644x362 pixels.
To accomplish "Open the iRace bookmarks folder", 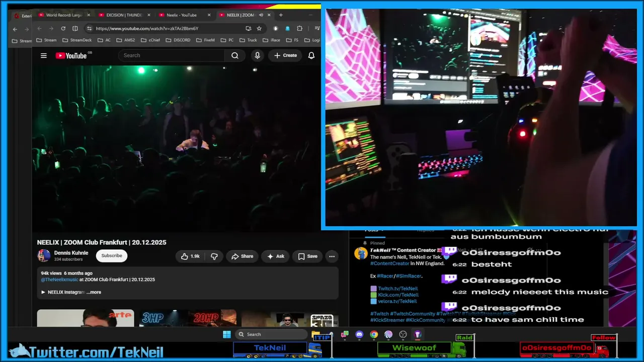I will (x=272, y=40).
